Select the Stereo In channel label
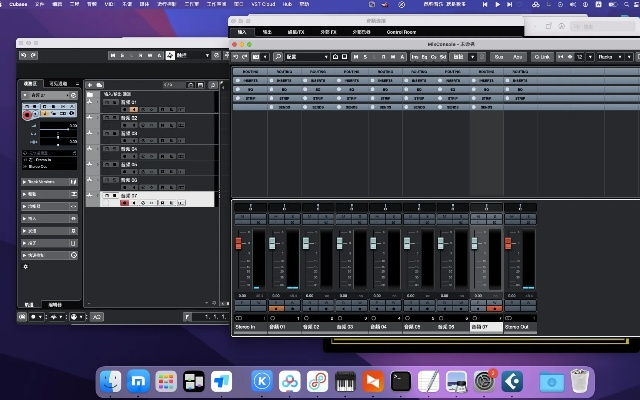The image size is (640, 400). coord(246,327)
